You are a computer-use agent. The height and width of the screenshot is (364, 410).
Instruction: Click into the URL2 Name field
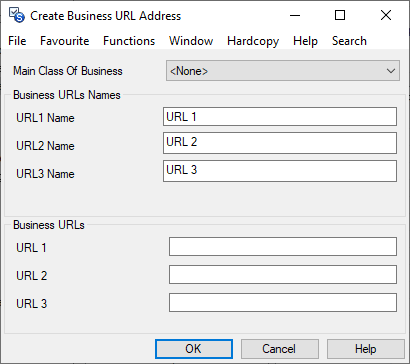(280, 143)
